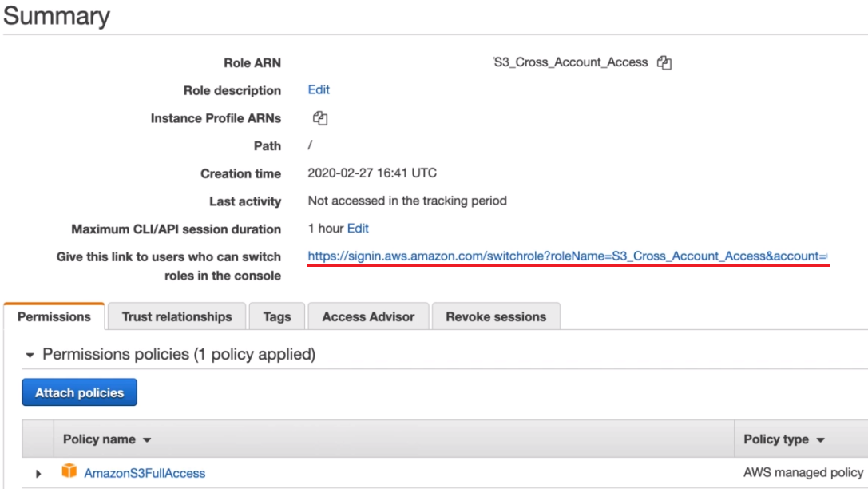
Task: Go to the Access Advisor tab
Action: (368, 317)
